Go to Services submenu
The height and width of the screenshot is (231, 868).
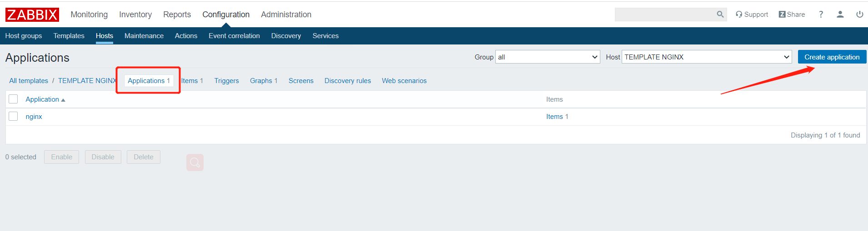[325, 36]
